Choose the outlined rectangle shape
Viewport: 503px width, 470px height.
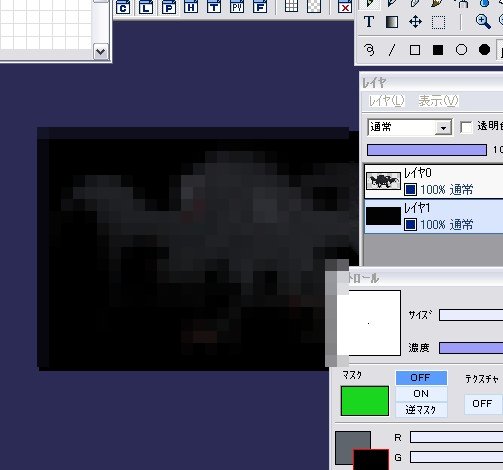[x=415, y=50]
